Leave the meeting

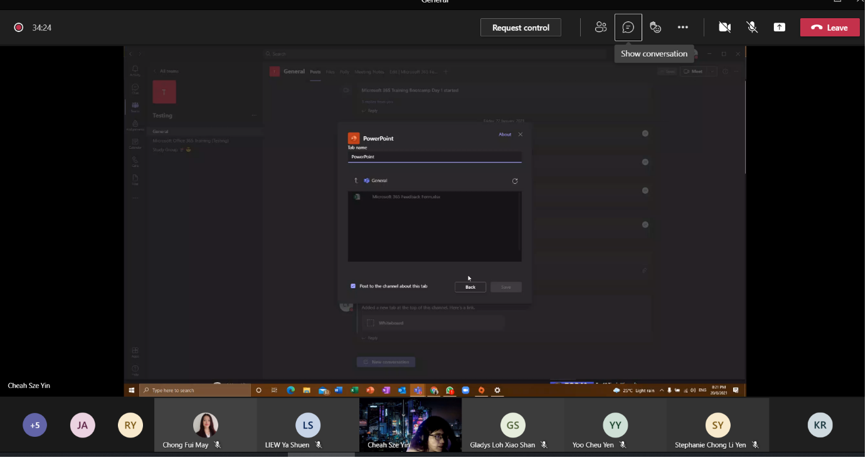[830, 28]
